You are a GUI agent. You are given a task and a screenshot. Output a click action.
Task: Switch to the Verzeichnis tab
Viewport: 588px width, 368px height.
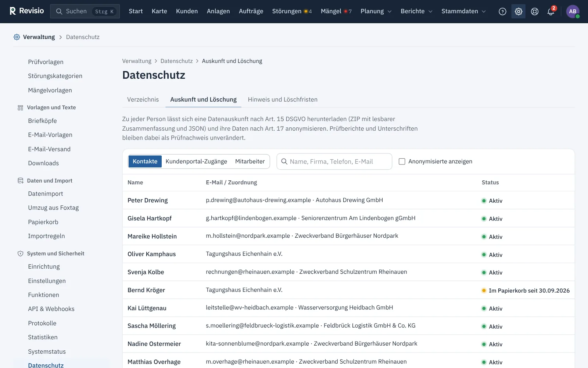click(143, 99)
